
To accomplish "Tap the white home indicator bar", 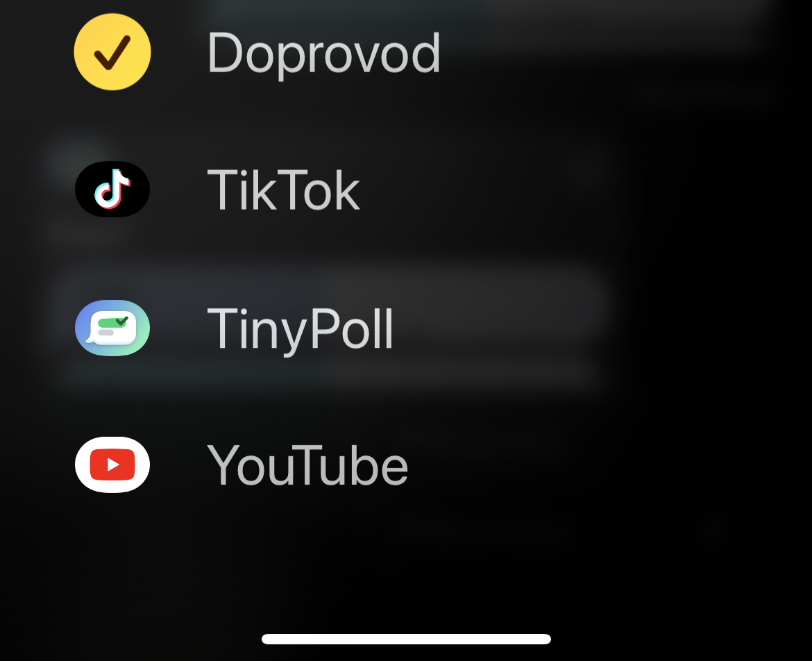I will [406, 639].
